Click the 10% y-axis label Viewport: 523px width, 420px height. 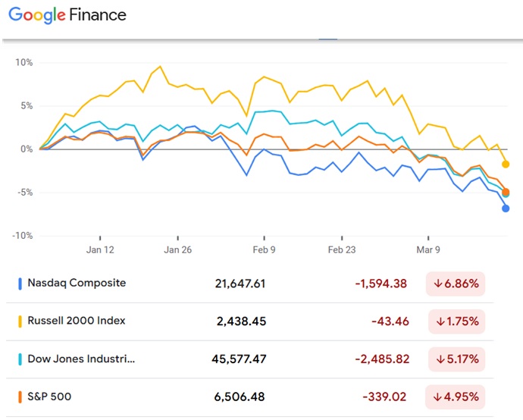tap(24, 62)
